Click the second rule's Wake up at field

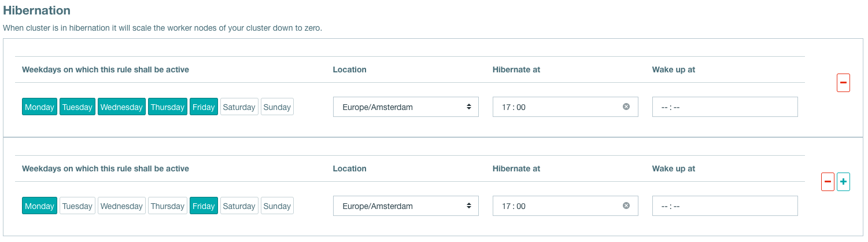tap(725, 206)
